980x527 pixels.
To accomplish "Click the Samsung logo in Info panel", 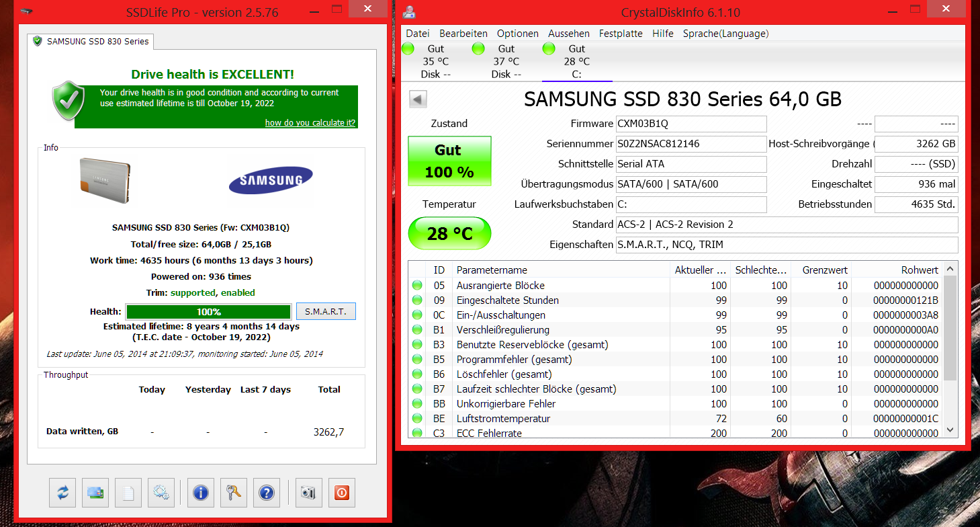I will click(271, 180).
